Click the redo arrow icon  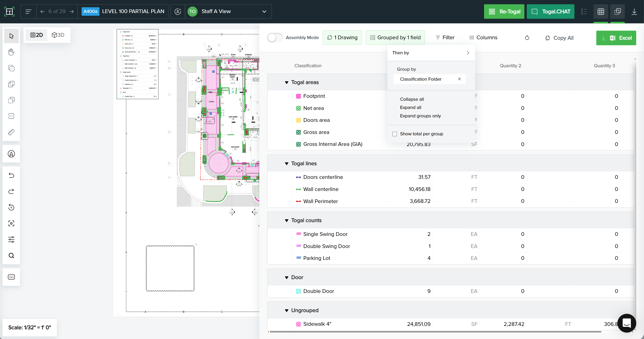[x=11, y=191]
